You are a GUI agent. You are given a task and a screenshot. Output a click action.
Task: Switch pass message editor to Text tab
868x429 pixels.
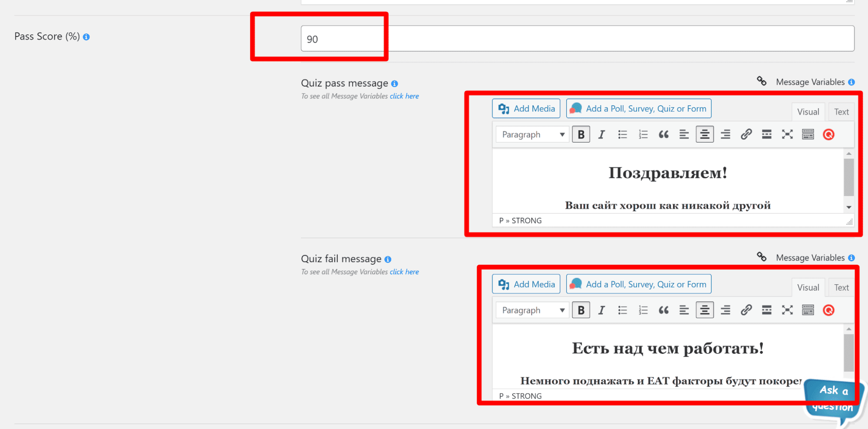pos(841,112)
